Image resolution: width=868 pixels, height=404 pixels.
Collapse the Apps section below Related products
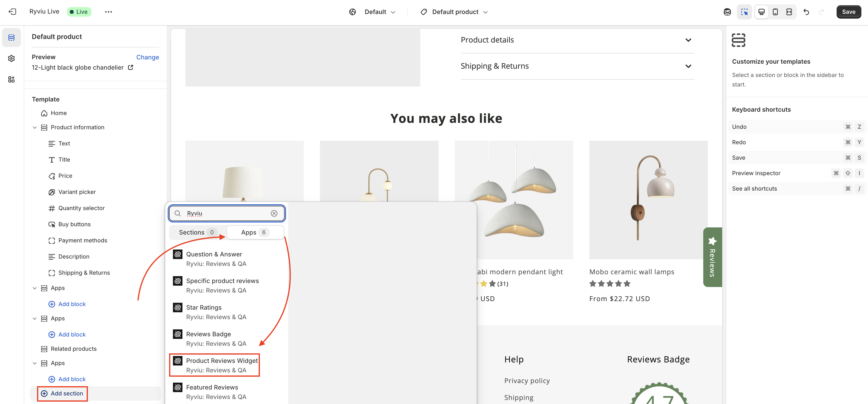[x=34, y=364]
